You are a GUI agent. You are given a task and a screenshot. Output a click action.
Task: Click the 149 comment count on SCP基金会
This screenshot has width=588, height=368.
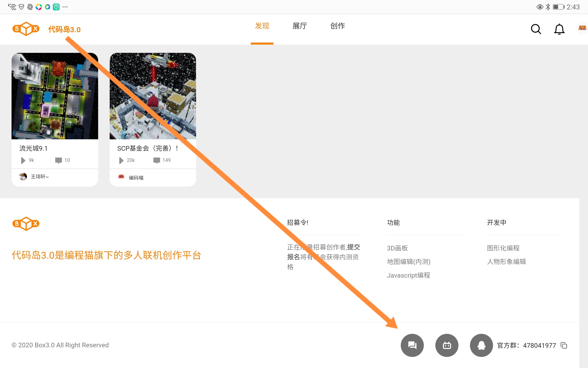click(x=167, y=160)
